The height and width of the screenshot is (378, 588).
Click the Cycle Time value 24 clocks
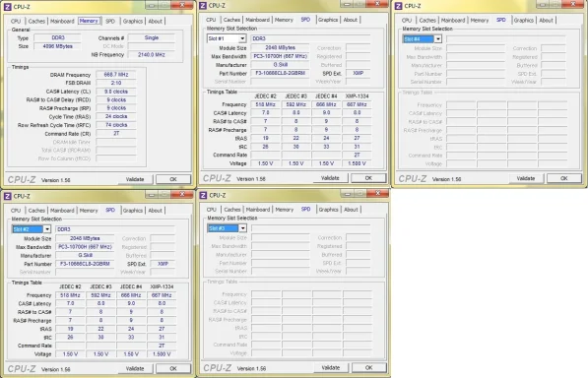(x=116, y=116)
